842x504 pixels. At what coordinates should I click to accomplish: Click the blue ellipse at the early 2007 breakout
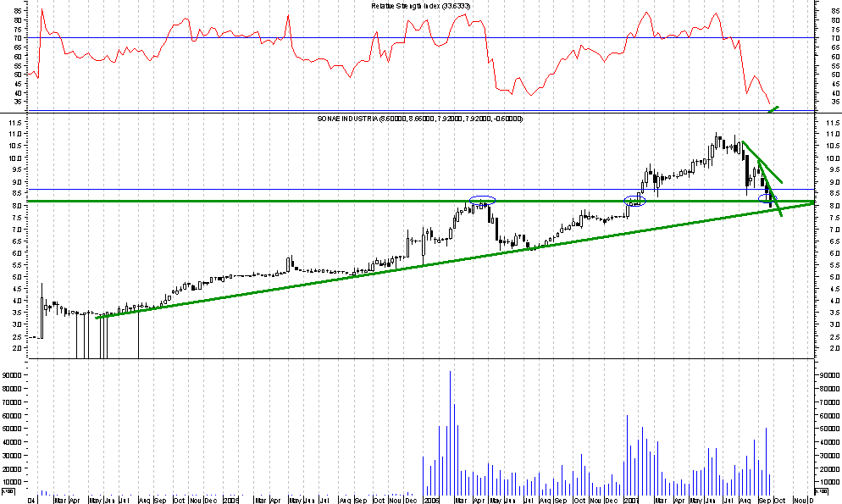[x=634, y=202]
